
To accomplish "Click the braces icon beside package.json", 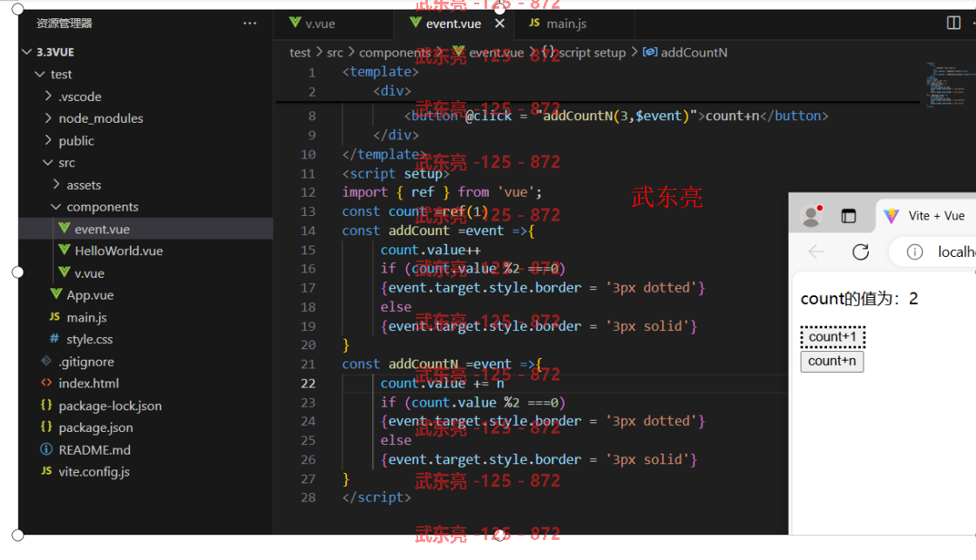I will coord(46,427).
